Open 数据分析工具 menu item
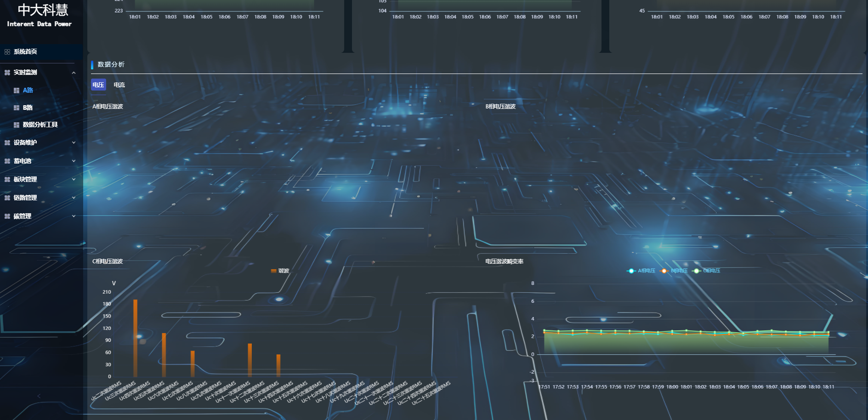 [41, 125]
